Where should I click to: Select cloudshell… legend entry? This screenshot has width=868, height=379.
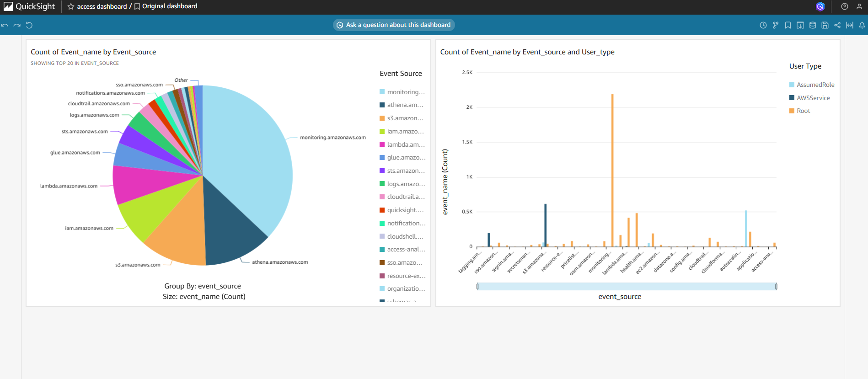coord(402,236)
